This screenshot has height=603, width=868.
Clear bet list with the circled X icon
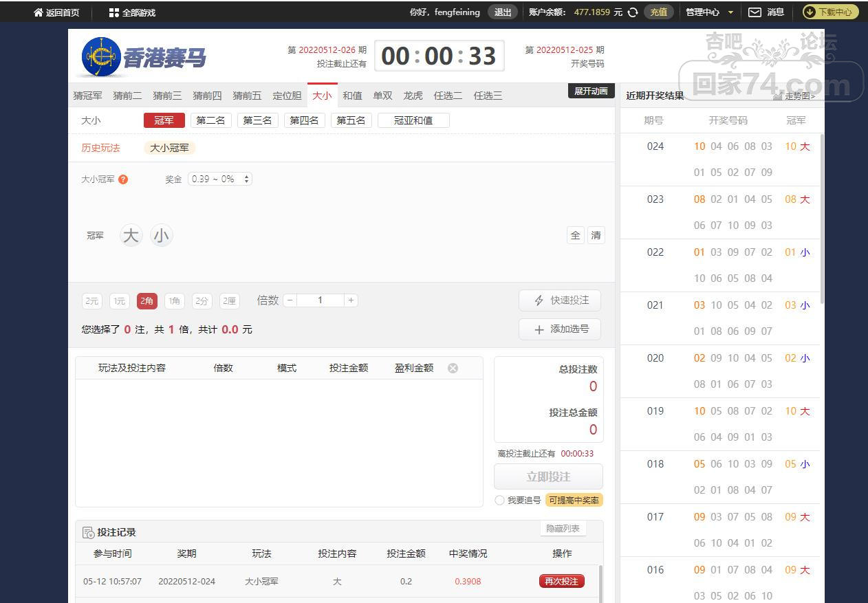(x=453, y=368)
